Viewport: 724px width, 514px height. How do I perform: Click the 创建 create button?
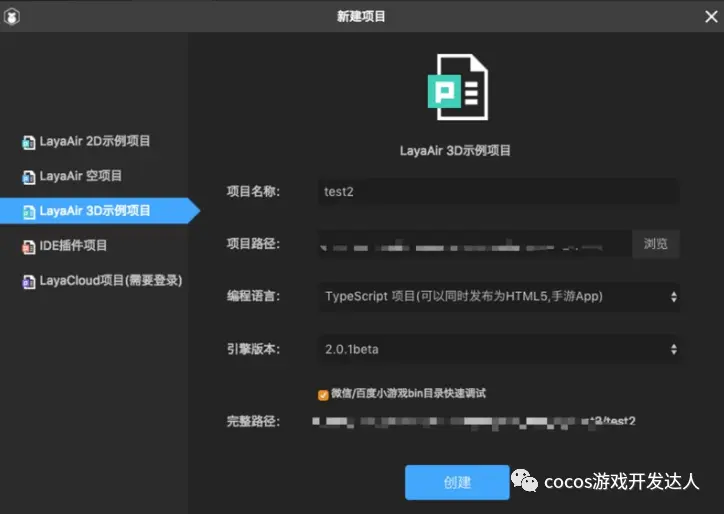pos(457,483)
